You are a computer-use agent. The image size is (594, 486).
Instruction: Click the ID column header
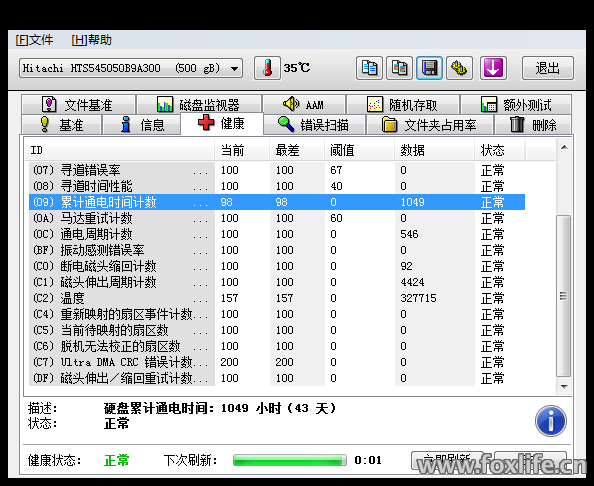coord(121,150)
